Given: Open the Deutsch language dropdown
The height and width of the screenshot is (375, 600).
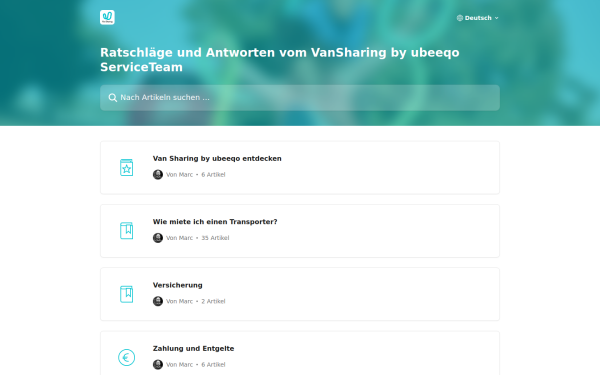Looking at the screenshot, I should (478, 18).
